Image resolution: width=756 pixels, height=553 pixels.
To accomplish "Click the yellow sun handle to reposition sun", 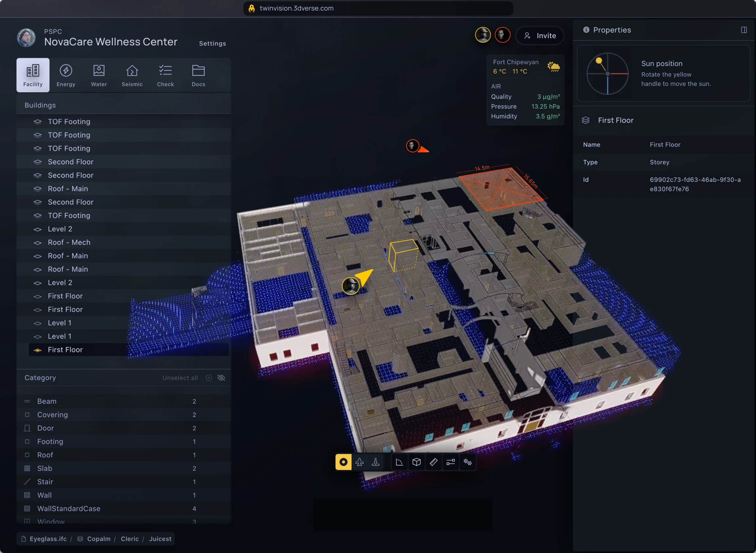I will pos(598,60).
